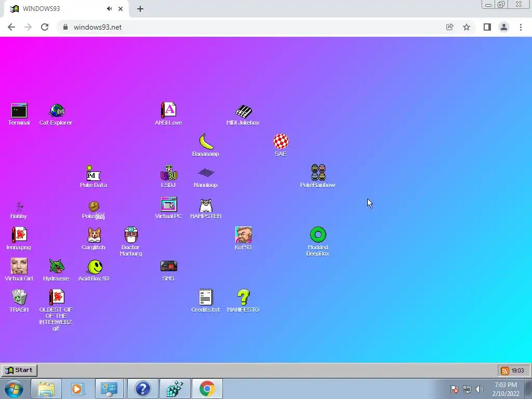This screenshot has height=399, width=532.
Task: Open the Terminal desktop icon
Action: point(19,114)
